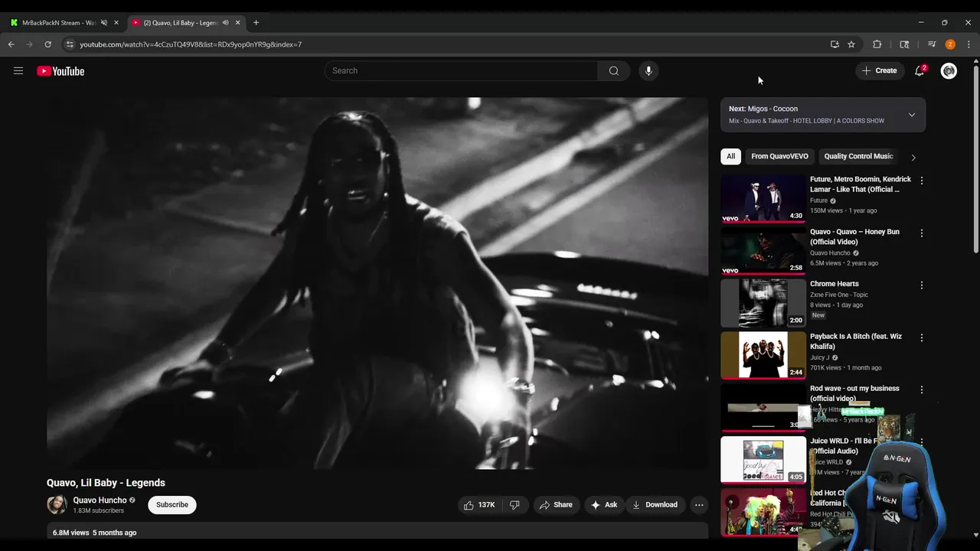Click '6.8M views 5 months ago' description text

coord(94,533)
